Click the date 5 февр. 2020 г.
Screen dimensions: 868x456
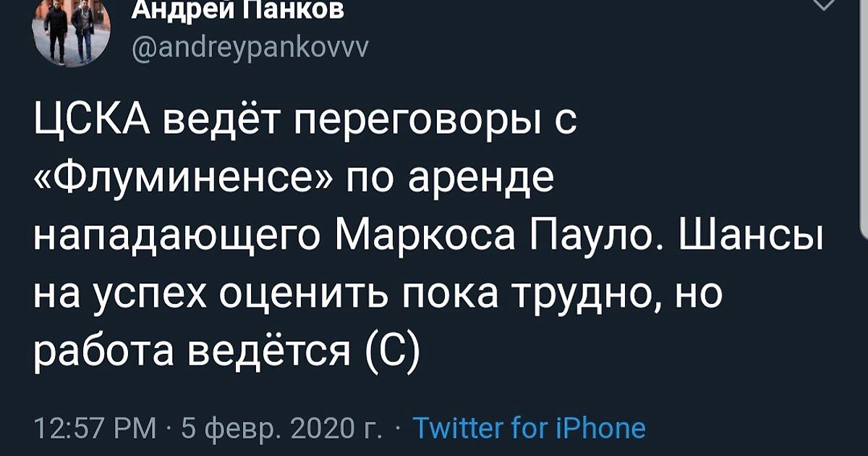click(x=282, y=428)
